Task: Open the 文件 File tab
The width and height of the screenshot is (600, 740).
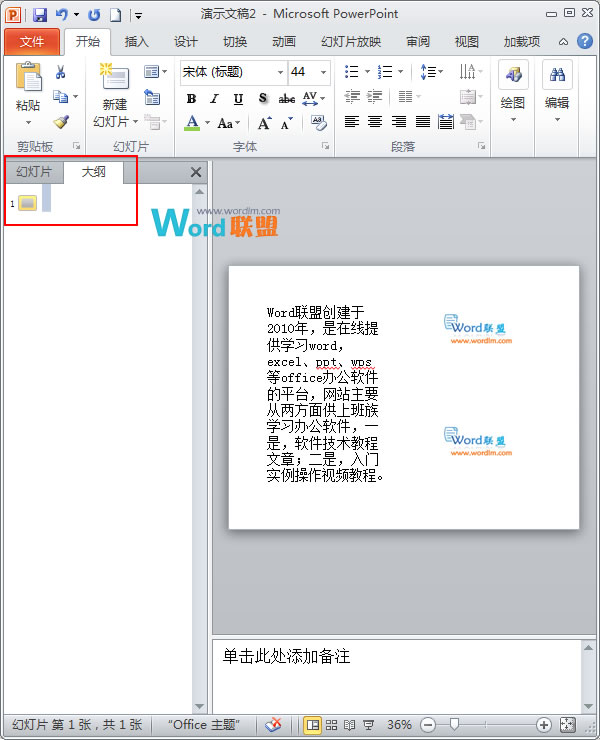Action: pyautogui.click(x=32, y=42)
